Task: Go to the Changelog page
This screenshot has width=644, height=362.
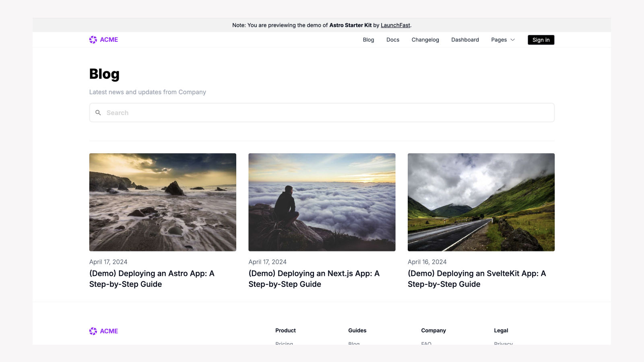Action: (425, 40)
